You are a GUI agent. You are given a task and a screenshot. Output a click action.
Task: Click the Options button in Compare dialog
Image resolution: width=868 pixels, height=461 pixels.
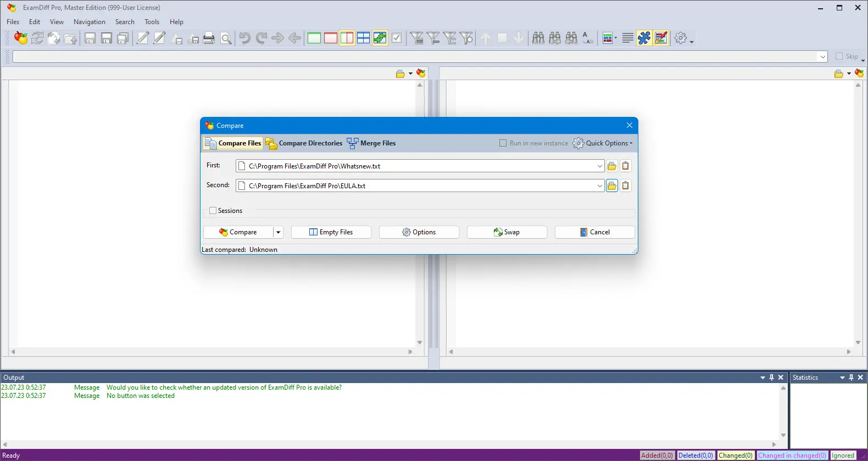click(x=419, y=232)
